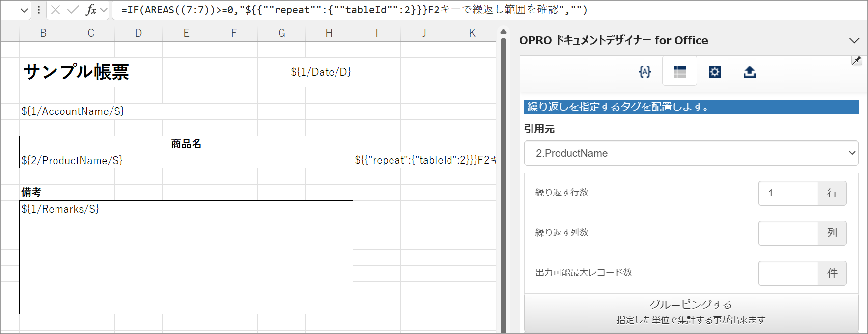The width and height of the screenshot is (868, 334).
Task: Cancel formula entry with the X icon
Action: pos(56,10)
